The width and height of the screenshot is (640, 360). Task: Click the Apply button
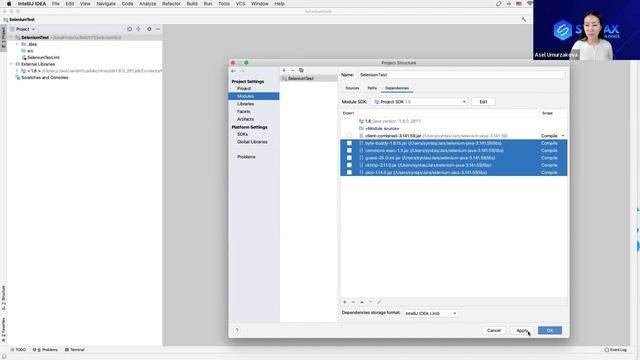click(x=522, y=331)
